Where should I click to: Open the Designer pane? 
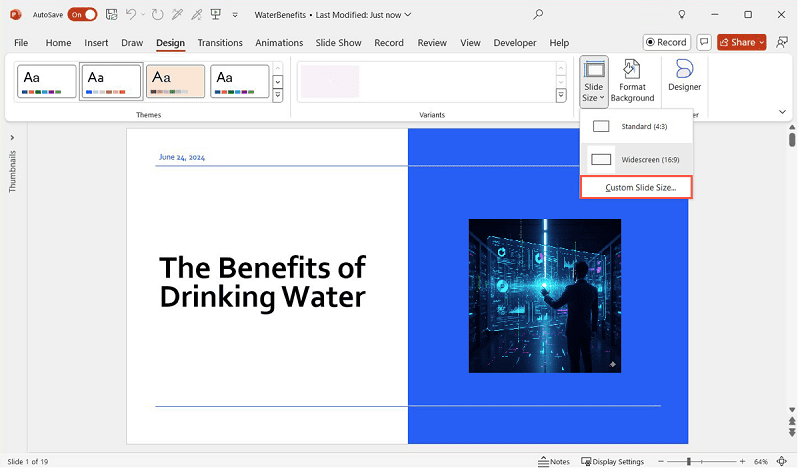click(685, 76)
